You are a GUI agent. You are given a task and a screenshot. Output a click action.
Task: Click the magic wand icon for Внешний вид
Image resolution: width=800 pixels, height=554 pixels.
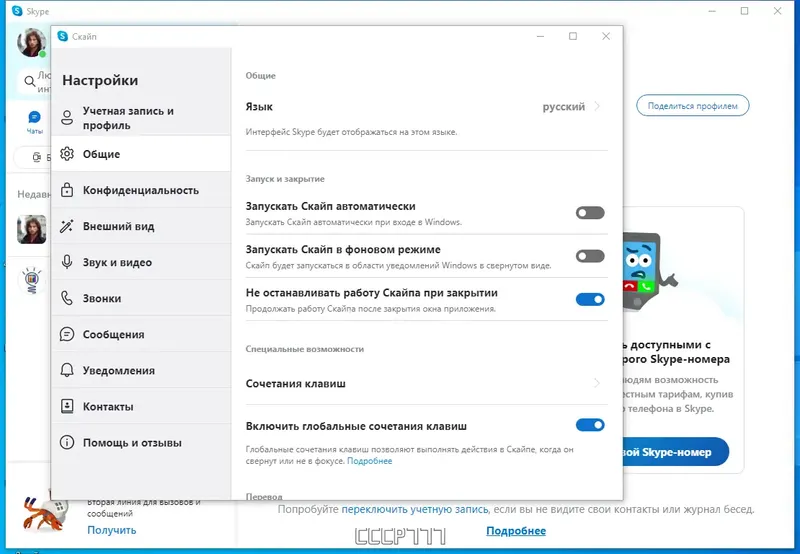67,226
